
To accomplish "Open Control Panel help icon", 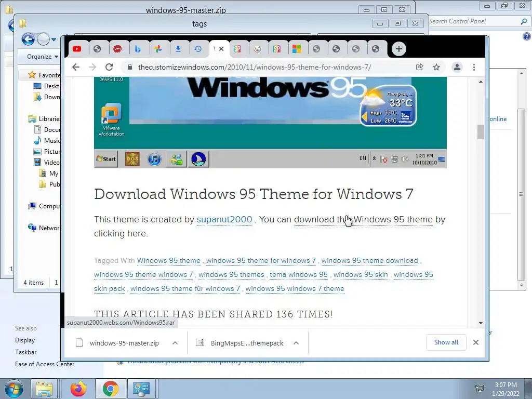I will click(x=527, y=36).
